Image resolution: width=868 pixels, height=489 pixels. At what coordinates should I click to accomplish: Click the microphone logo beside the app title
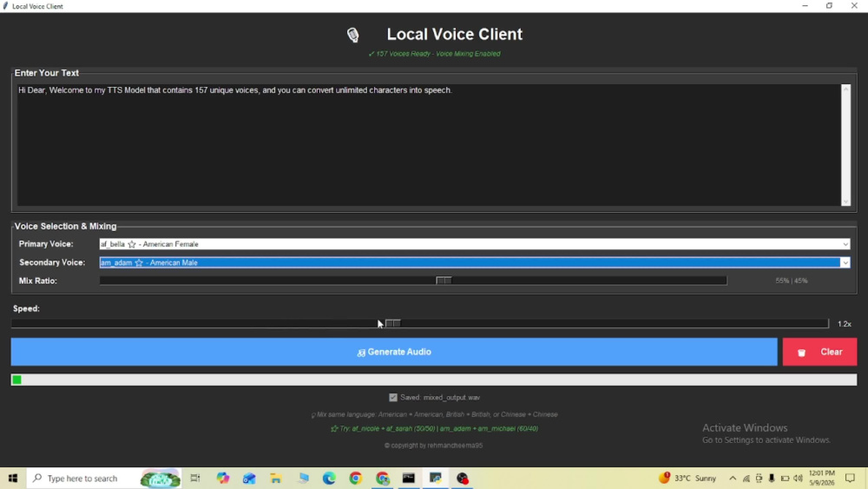pos(352,35)
